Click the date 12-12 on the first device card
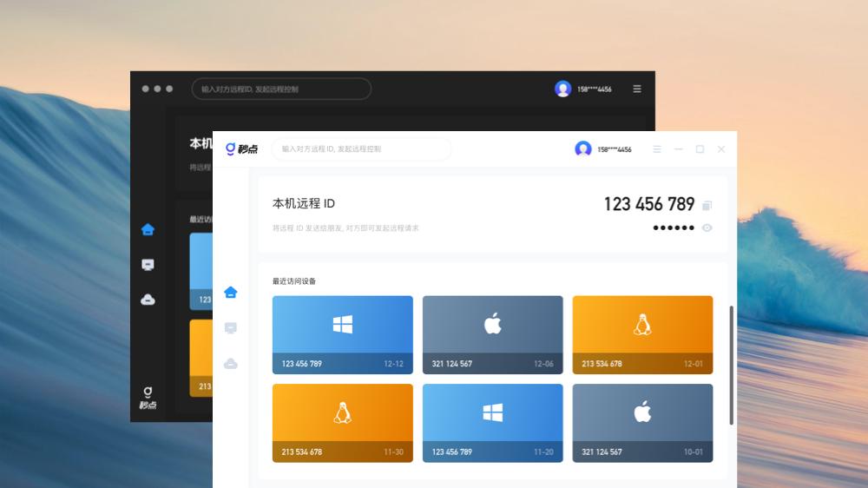This screenshot has width=868, height=488. click(x=393, y=364)
